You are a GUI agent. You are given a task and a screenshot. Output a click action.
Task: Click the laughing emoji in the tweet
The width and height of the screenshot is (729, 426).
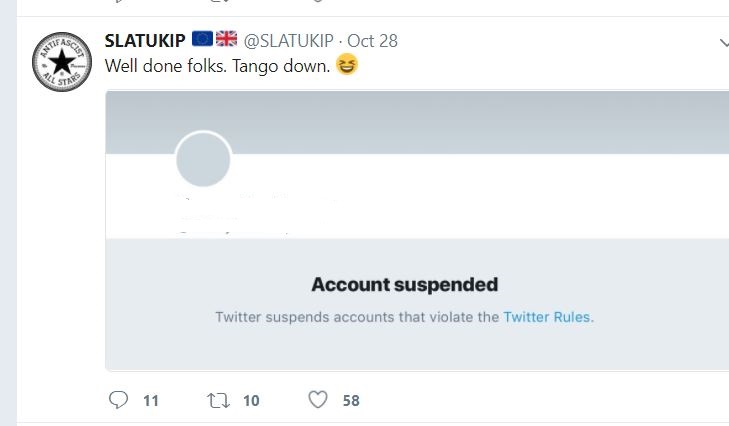click(348, 66)
